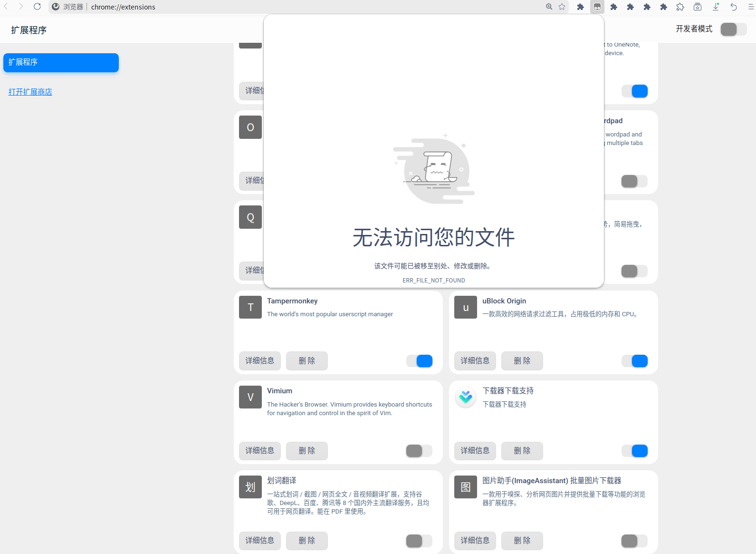Open the zoom magnifier in address bar
This screenshot has height=554, width=756.
[x=549, y=7]
